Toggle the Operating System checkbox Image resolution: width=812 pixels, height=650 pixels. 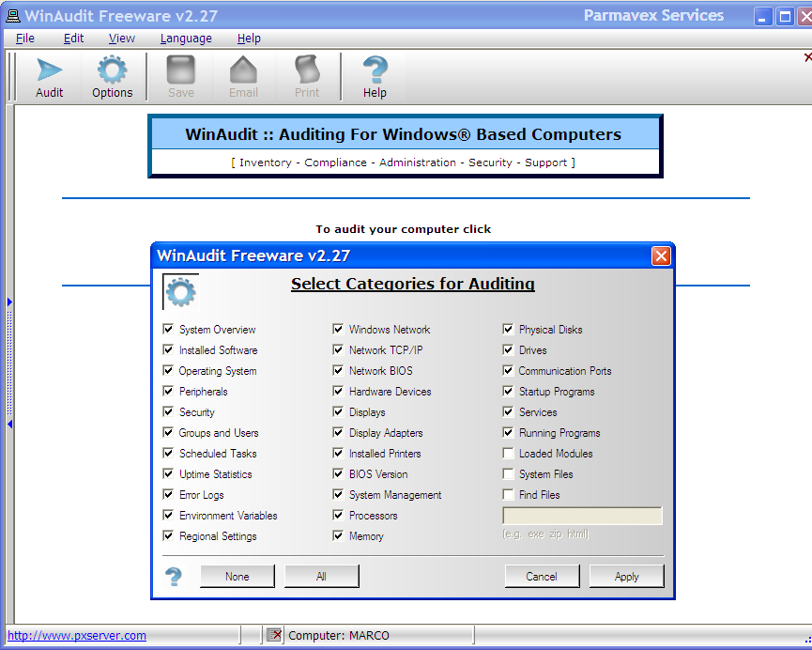[168, 371]
